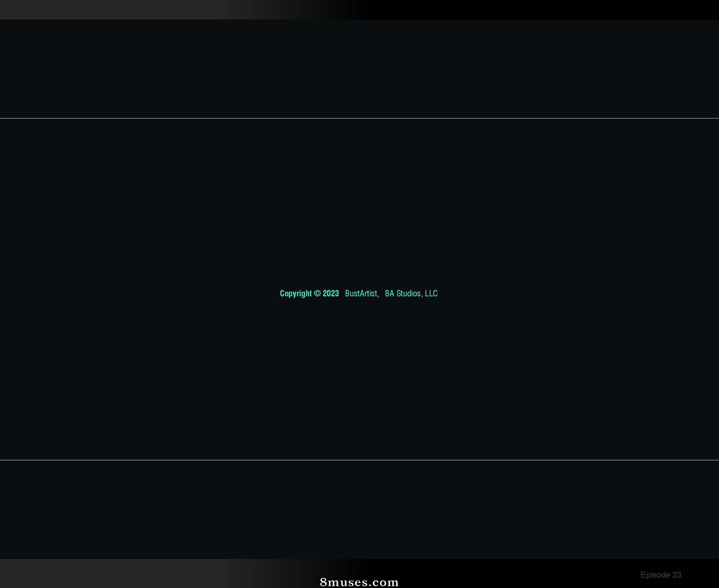Select the "BustArtist," name text

(x=362, y=294)
